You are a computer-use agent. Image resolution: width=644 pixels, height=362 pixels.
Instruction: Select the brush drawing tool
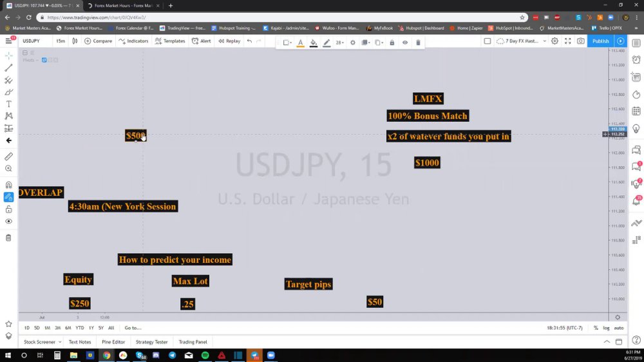(x=8, y=92)
